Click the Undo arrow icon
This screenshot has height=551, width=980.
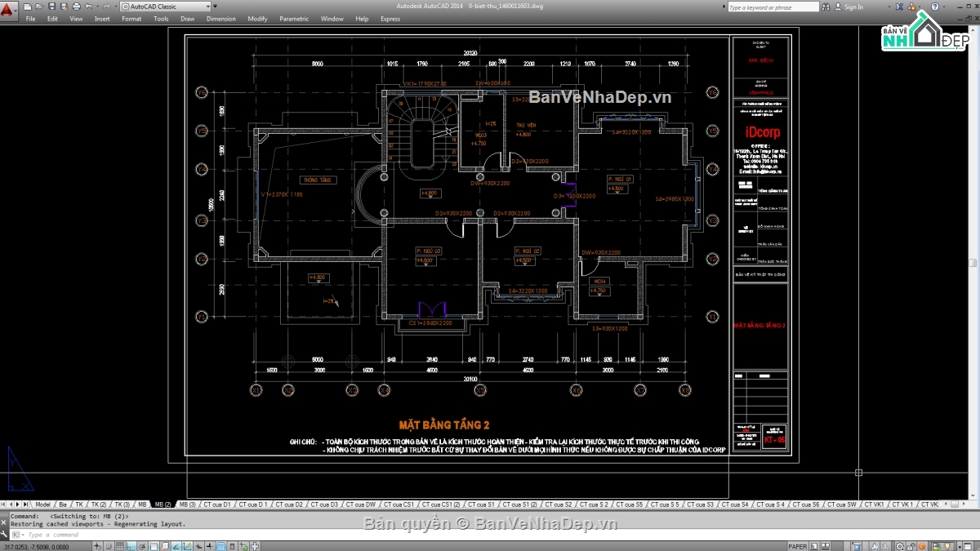89,7
